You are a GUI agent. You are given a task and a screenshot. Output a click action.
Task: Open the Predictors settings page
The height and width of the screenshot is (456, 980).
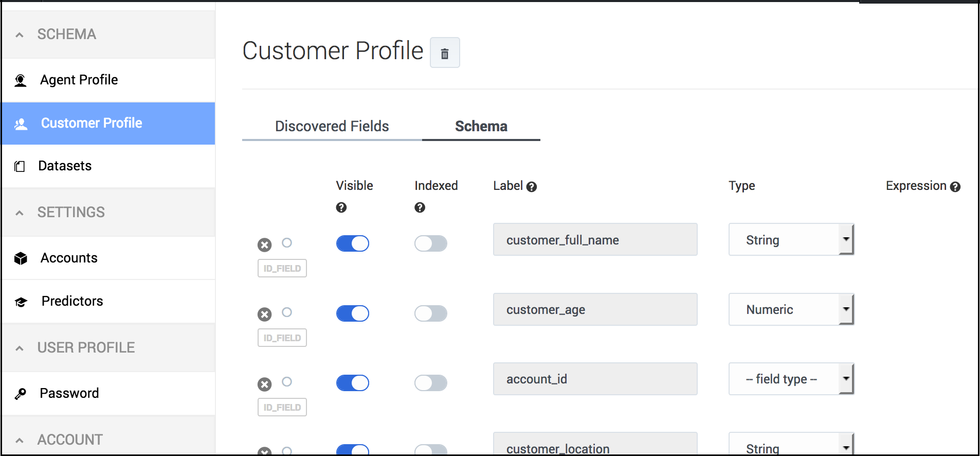(x=72, y=301)
